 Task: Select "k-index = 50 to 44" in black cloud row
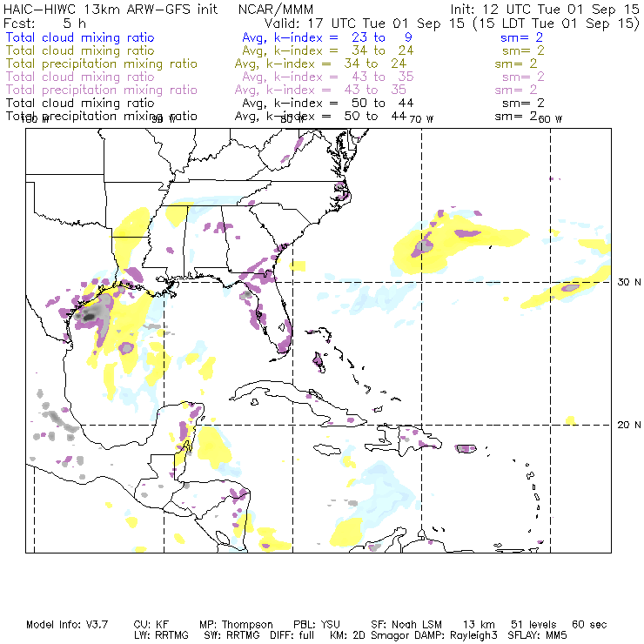tap(344, 103)
